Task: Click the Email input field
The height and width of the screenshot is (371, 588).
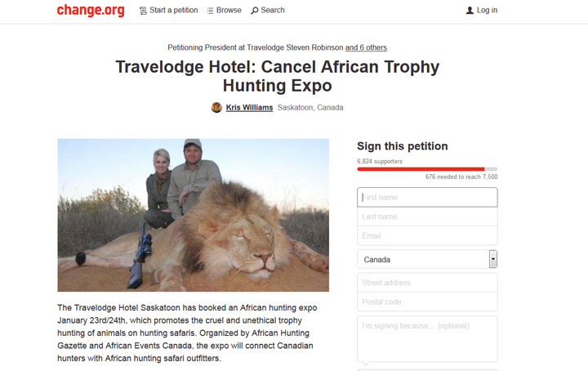Action: 426,236
